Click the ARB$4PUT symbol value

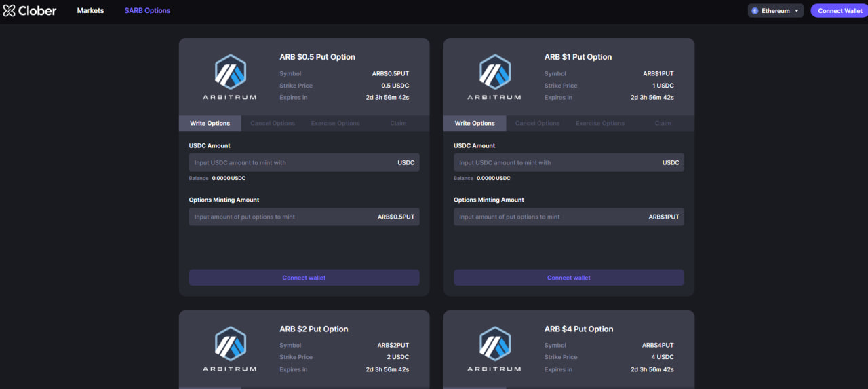coord(658,345)
